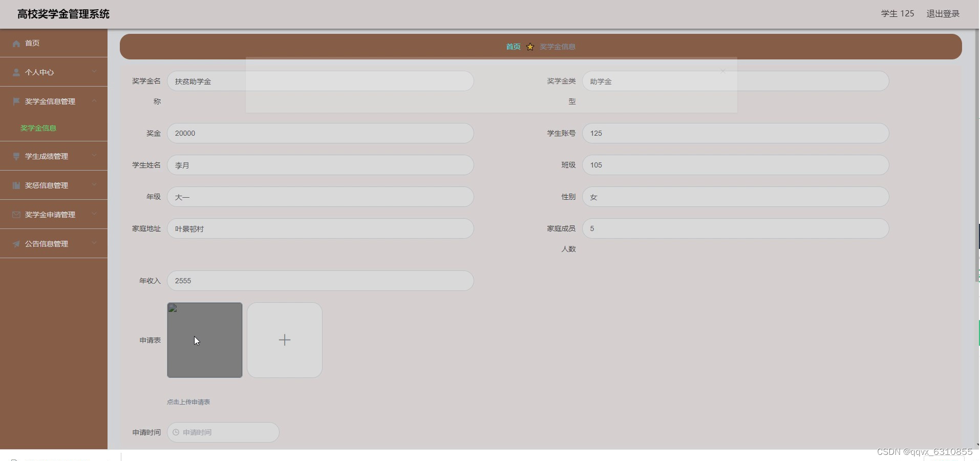Focus the 家庭成员人数 field showing 5
The width and height of the screenshot is (980, 461).
(x=735, y=228)
